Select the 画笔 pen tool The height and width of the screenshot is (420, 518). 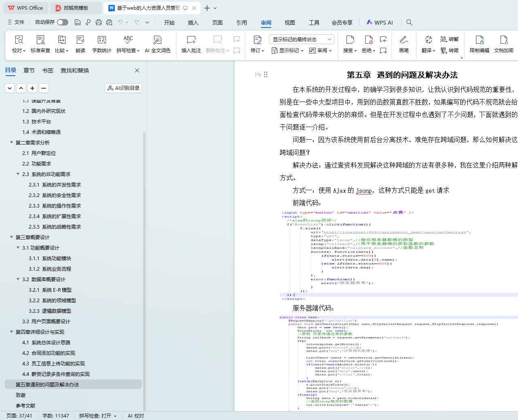click(404, 44)
